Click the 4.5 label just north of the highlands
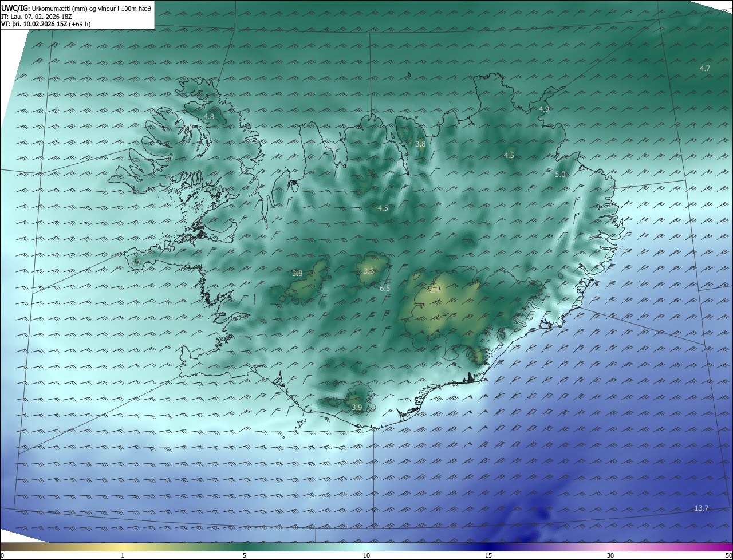733x560 pixels. pos(383,208)
